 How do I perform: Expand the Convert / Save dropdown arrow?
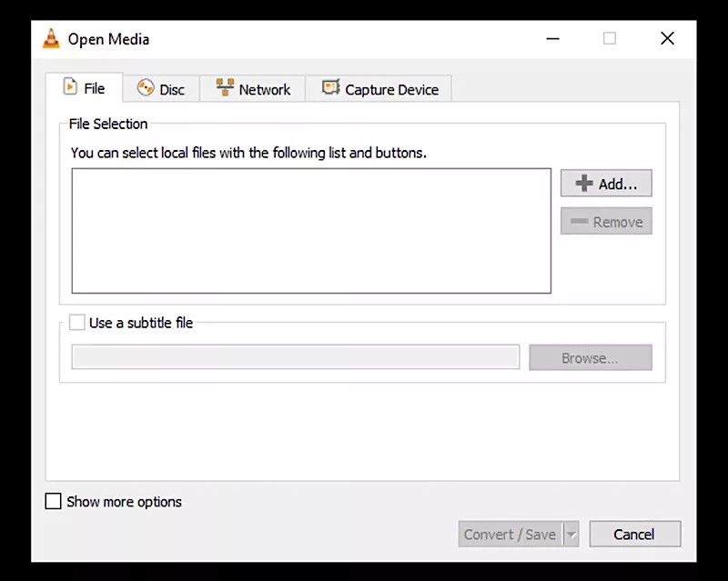pos(571,535)
